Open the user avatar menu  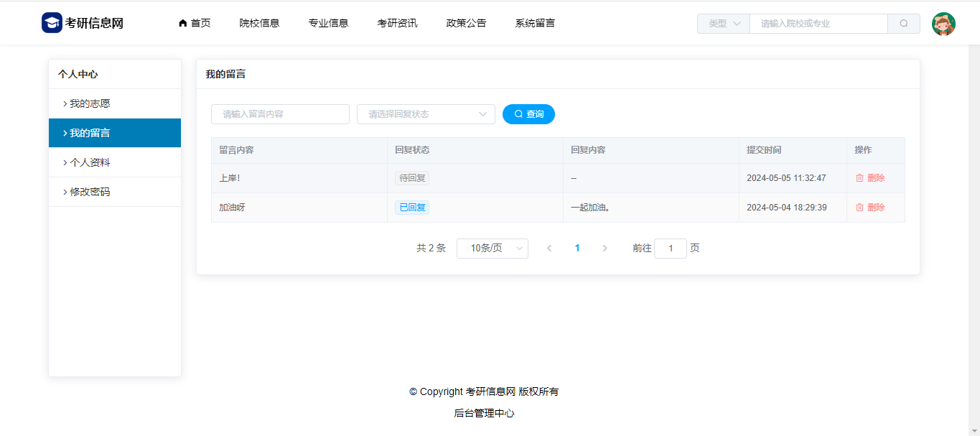pos(943,24)
